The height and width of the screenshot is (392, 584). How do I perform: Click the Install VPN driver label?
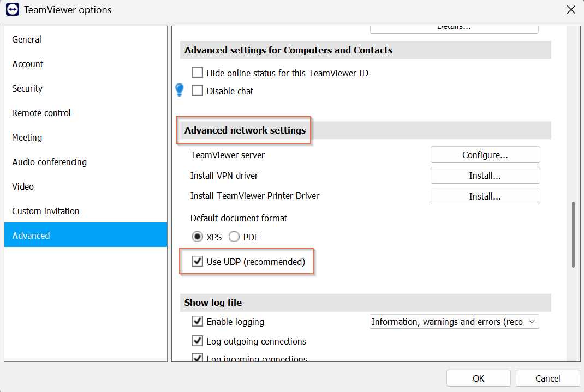(x=224, y=176)
